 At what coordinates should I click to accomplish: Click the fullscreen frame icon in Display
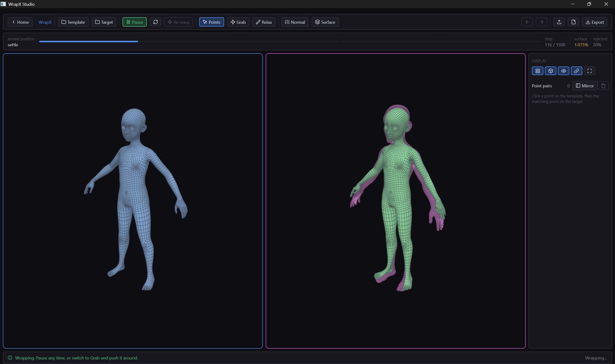point(590,71)
